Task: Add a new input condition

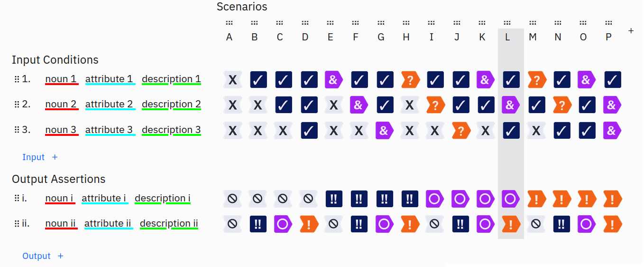Action: click(40, 157)
